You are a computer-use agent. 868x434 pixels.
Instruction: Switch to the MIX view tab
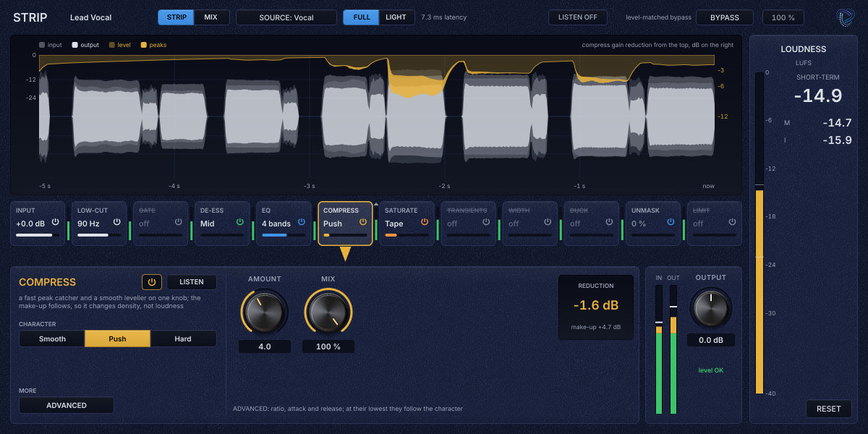[211, 17]
